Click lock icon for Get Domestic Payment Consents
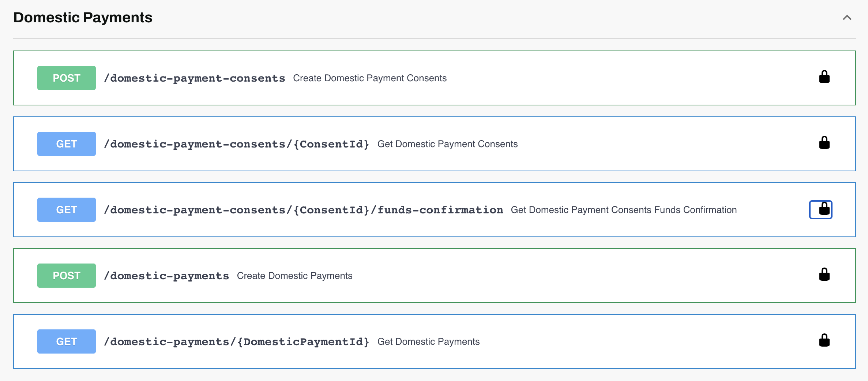This screenshot has height=381, width=868. click(x=824, y=143)
